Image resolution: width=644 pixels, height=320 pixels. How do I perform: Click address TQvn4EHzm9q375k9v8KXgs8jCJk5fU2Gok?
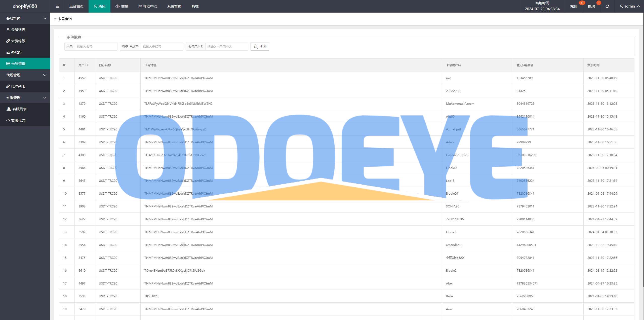click(x=175, y=270)
